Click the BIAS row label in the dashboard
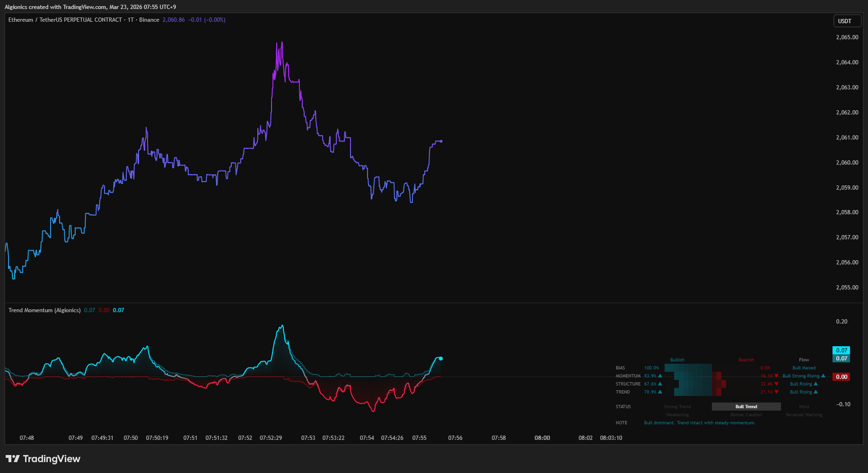This screenshot has width=868, height=473. coord(620,368)
